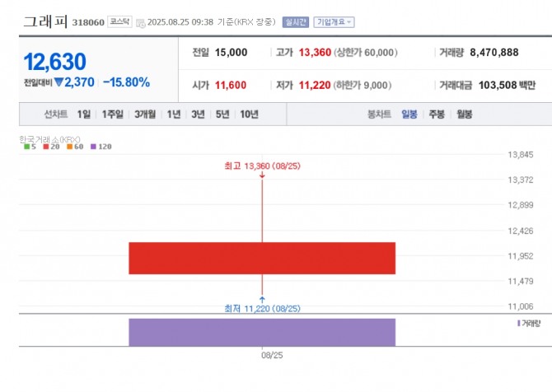This screenshot has width=552, height=392.
Task: Click the 거래량 legend marker in volume panel
Action: [x=518, y=323]
